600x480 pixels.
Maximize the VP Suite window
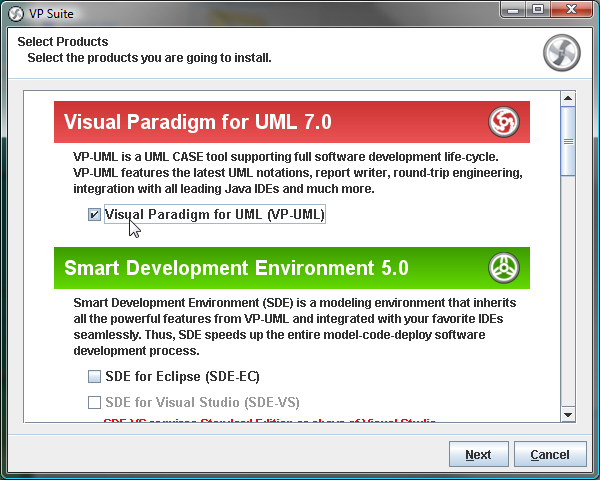coord(538,9)
